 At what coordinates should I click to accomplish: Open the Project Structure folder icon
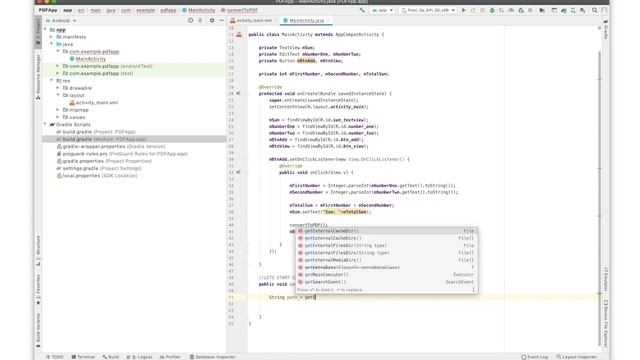542,10
